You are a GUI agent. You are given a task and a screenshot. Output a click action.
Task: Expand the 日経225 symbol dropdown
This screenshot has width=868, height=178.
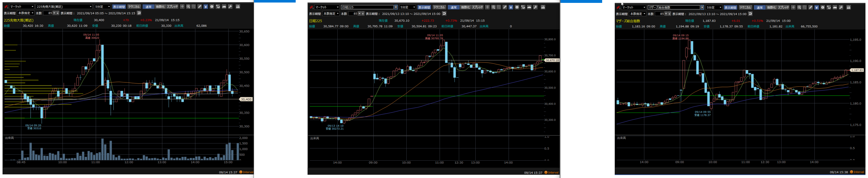tap(396, 7)
